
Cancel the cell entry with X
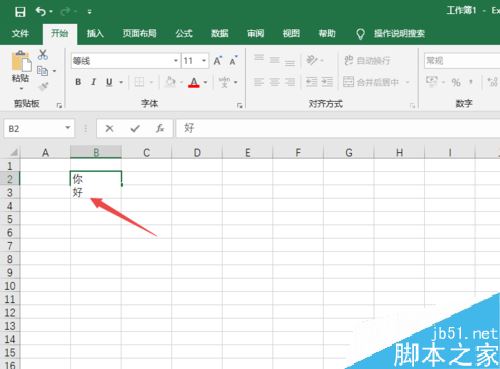click(109, 128)
